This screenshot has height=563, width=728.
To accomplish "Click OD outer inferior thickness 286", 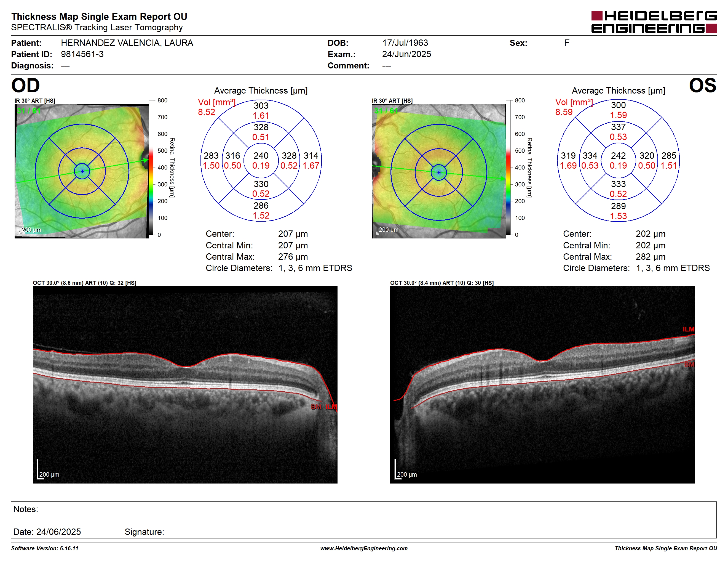I will tap(261, 205).
